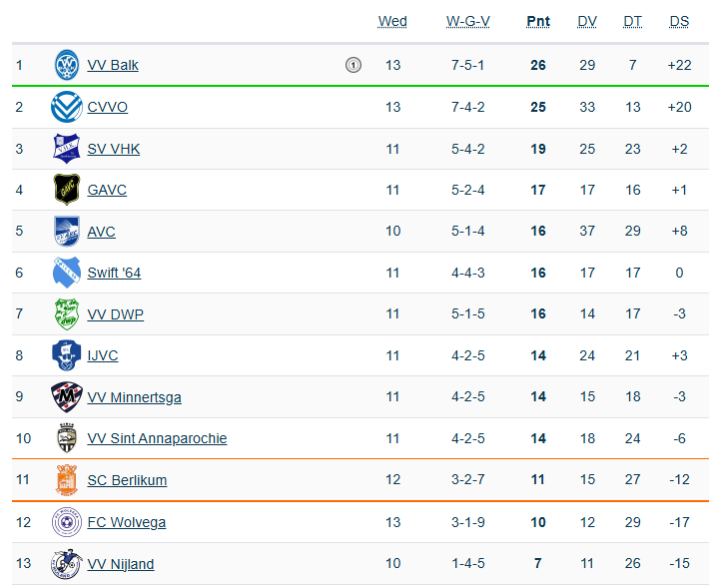Click the green VV DWP logo

click(67, 314)
